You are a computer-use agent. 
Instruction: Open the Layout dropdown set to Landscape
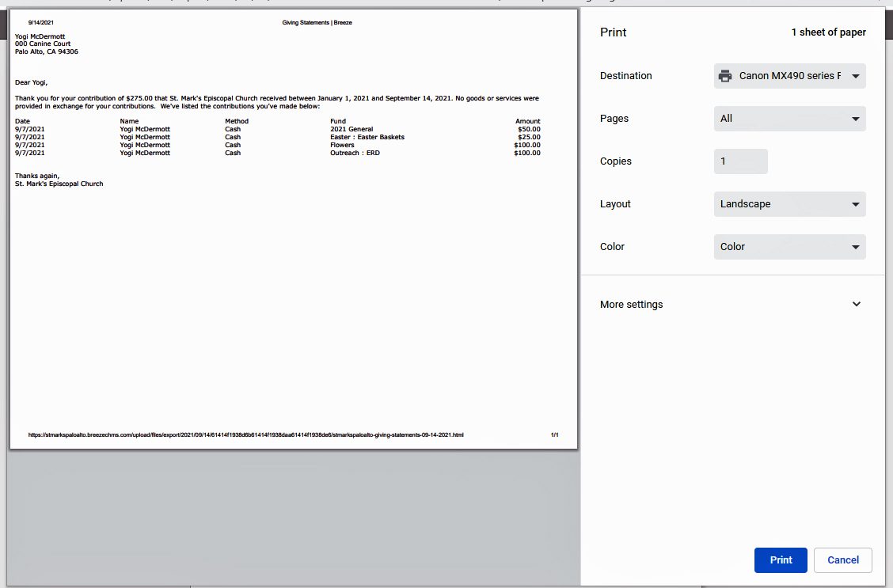[x=789, y=203]
